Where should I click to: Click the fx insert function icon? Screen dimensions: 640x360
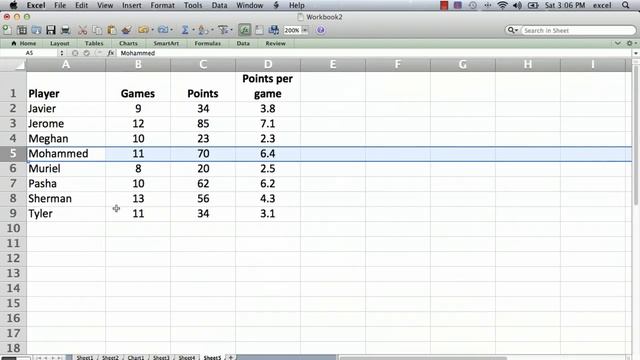point(111,53)
